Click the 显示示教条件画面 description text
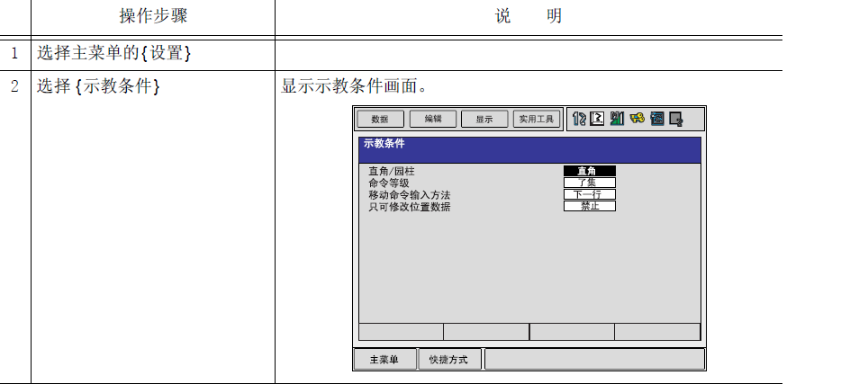The image size is (868, 384). pos(354,86)
